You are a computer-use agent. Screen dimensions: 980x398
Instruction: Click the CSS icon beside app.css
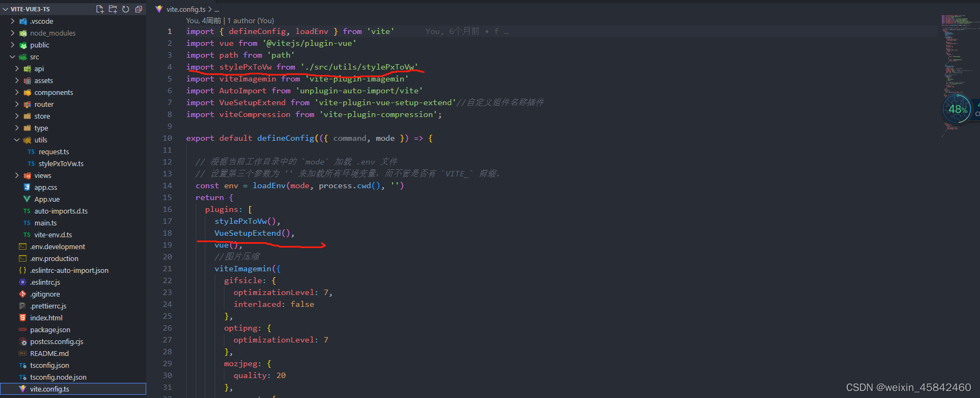coord(27,188)
